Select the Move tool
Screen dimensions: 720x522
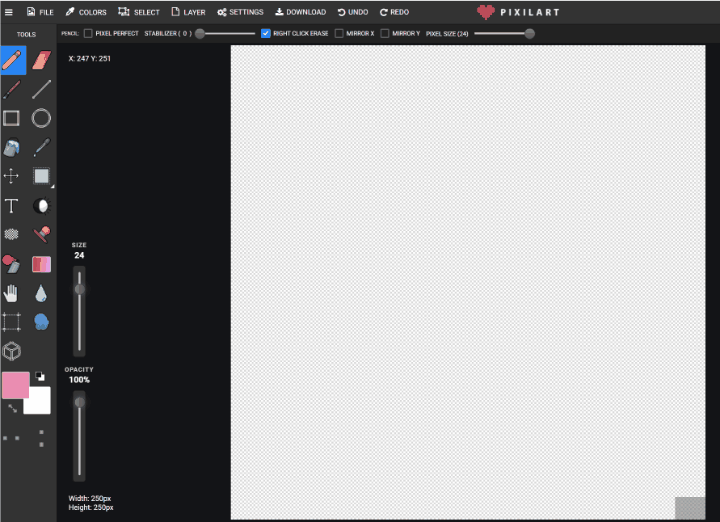click(x=11, y=176)
